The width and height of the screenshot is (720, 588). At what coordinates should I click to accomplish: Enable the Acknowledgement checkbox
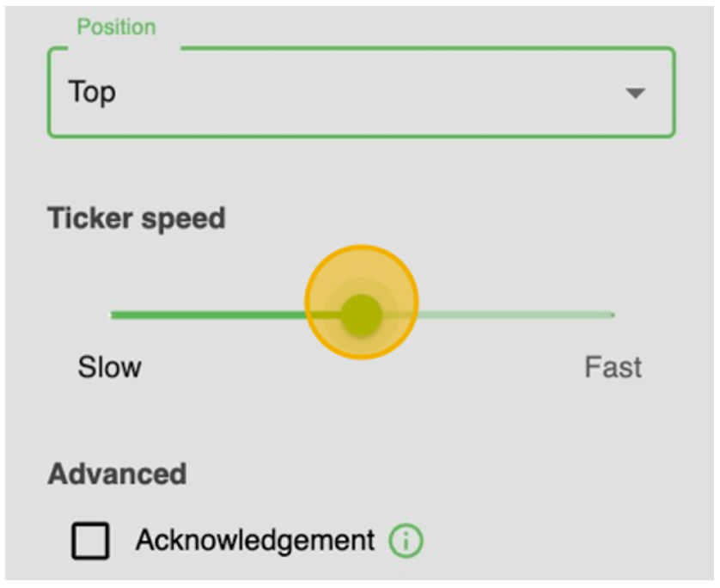coord(91,542)
